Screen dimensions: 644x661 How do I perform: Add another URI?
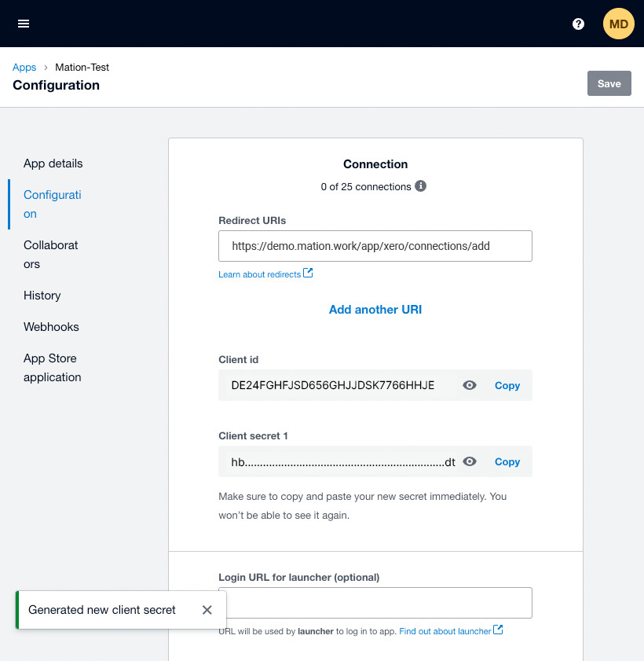(375, 310)
